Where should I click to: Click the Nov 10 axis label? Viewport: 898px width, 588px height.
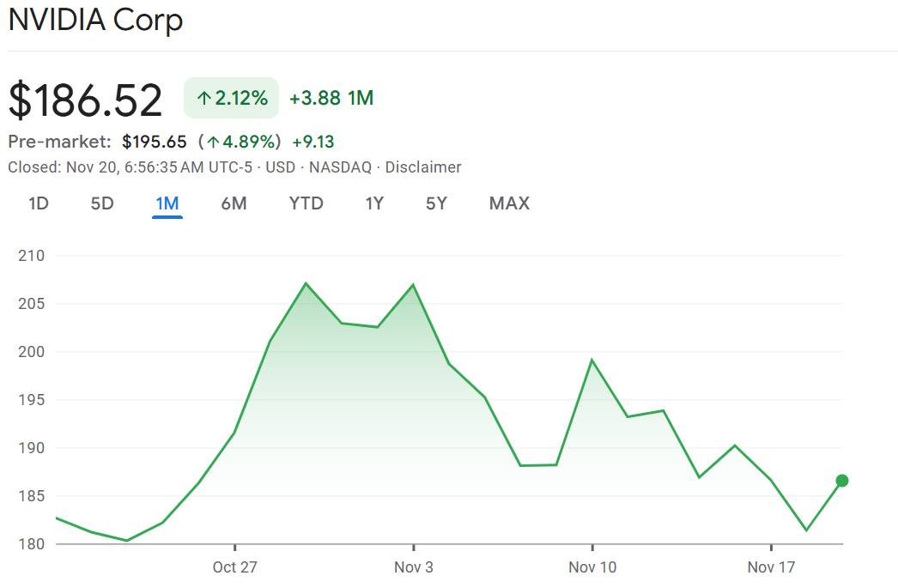(592, 567)
